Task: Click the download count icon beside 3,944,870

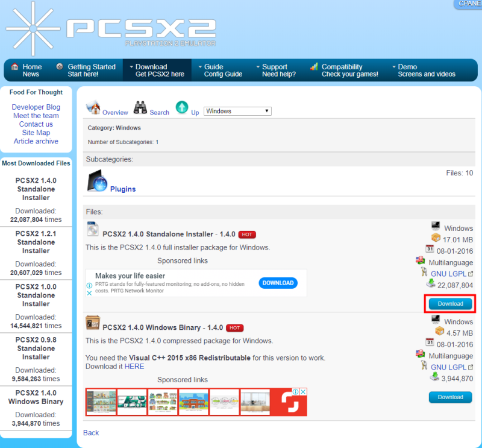Action: pos(434,377)
